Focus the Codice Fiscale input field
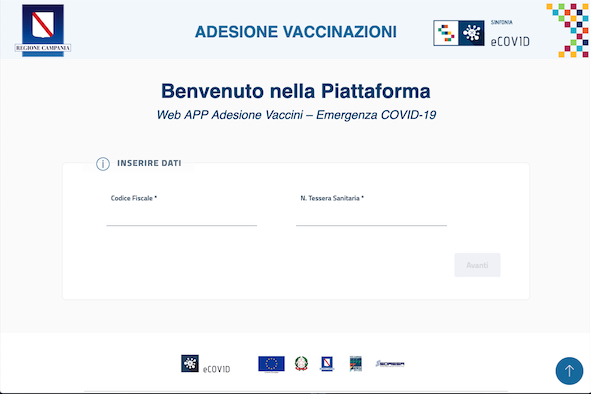Viewport: 591px width, 394px height. tap(182, 218)
